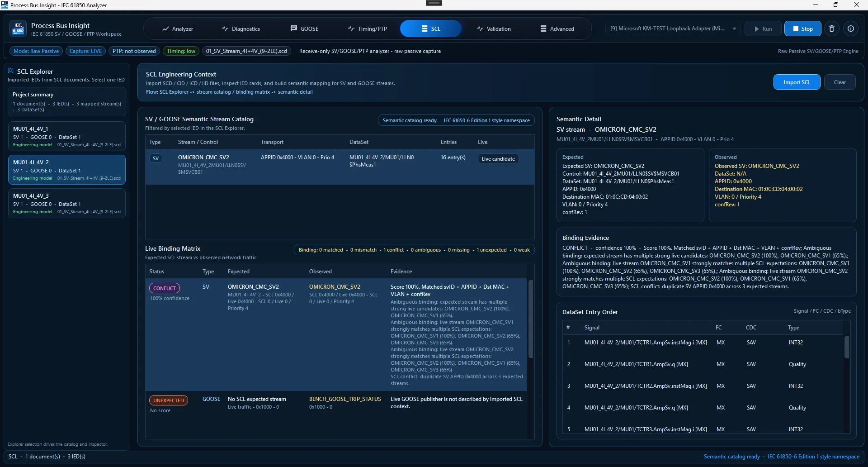Click the Semantic catalog ready badge
Viewport: 868px width, 467px height.
point(456,120)
